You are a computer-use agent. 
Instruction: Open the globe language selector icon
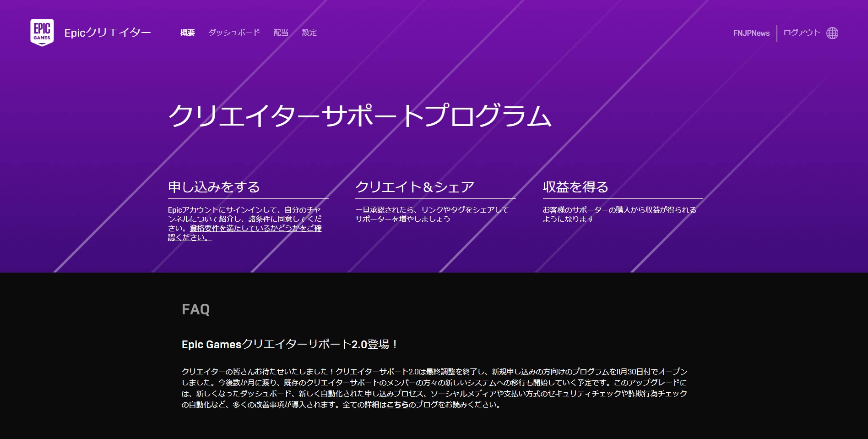pyautogui.click(x=832, y=33)
